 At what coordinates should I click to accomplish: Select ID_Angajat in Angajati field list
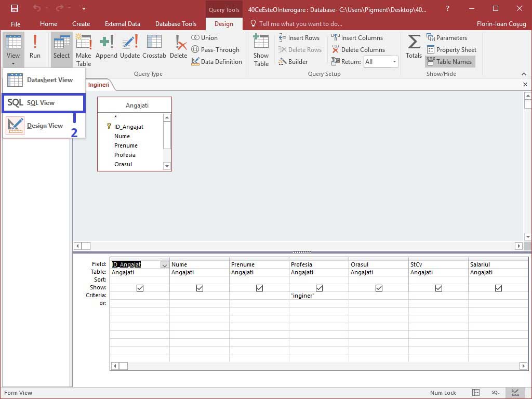[129, 127]
